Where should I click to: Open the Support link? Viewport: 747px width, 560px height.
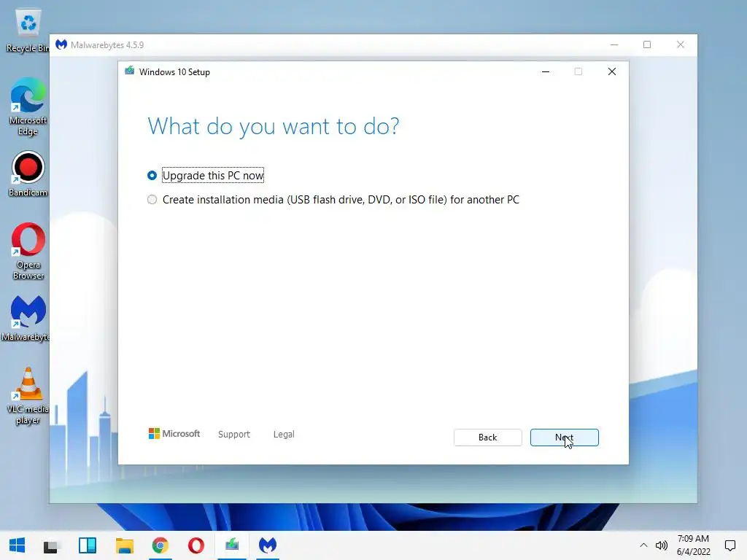click(x=234, y=435)
